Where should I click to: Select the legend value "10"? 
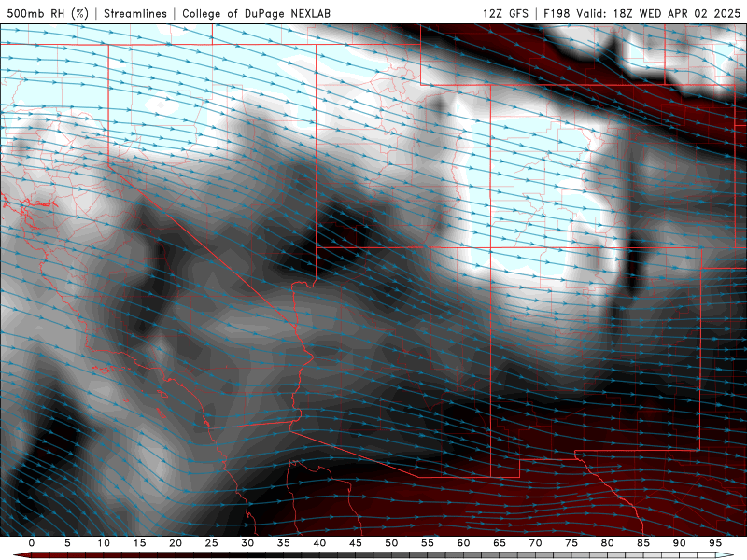[x=104, y=543]
